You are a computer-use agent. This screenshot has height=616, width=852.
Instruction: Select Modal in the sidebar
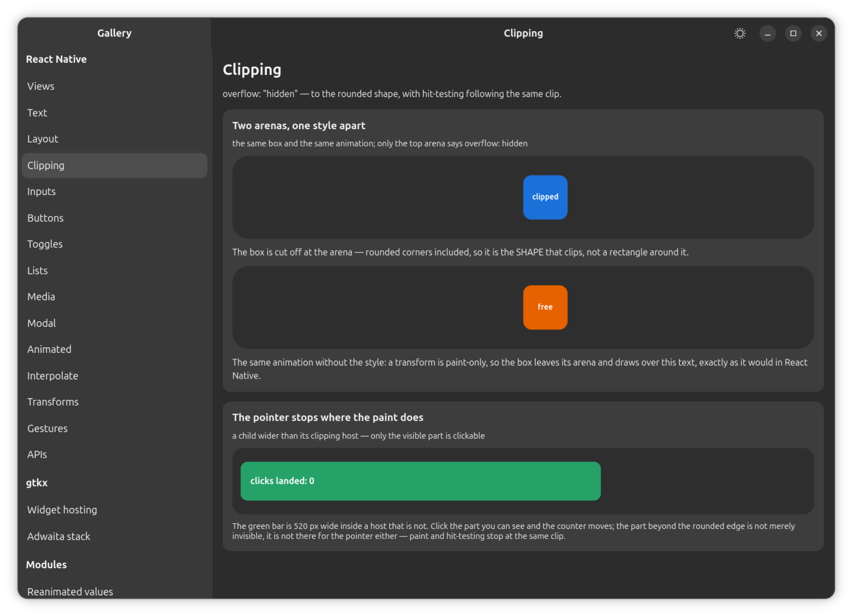[x=115, y=323]
